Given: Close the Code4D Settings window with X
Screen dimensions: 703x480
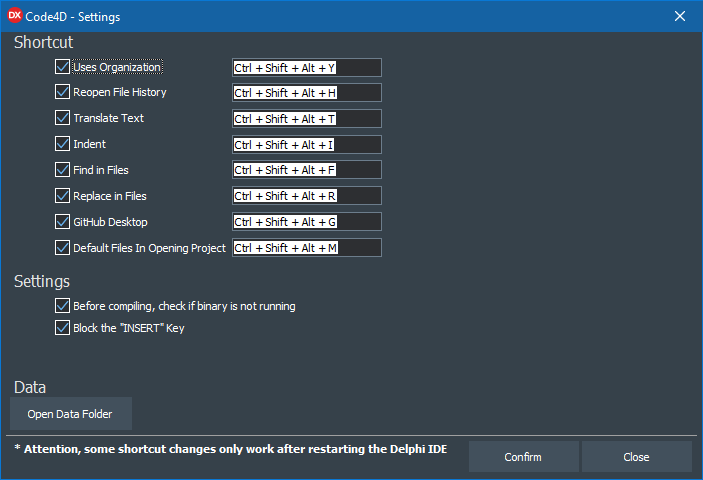Looking at the screenshot, I should (680, 16).
